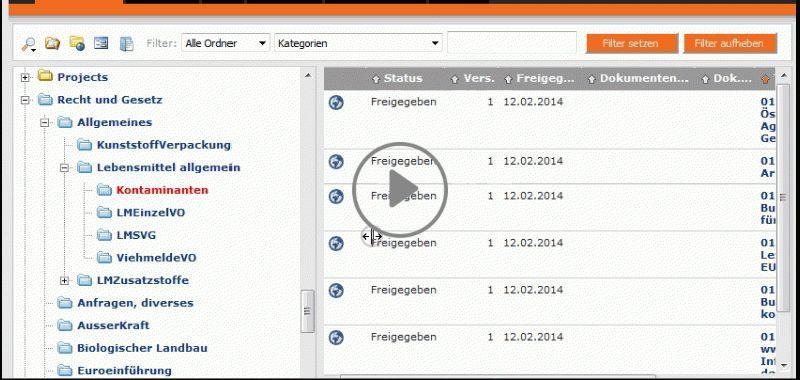Click the globe icon in first document row
Image resolution: width=800 pixels, height=380 pixels.
coord(336,103)
